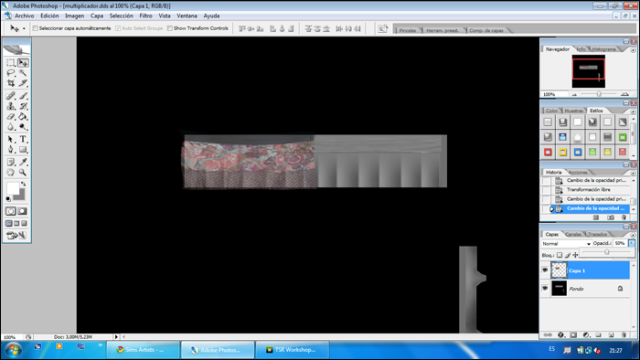Enable Seleccionar capa automáticamente checkbox
The image size is (640, 360).
pos(35,28)
